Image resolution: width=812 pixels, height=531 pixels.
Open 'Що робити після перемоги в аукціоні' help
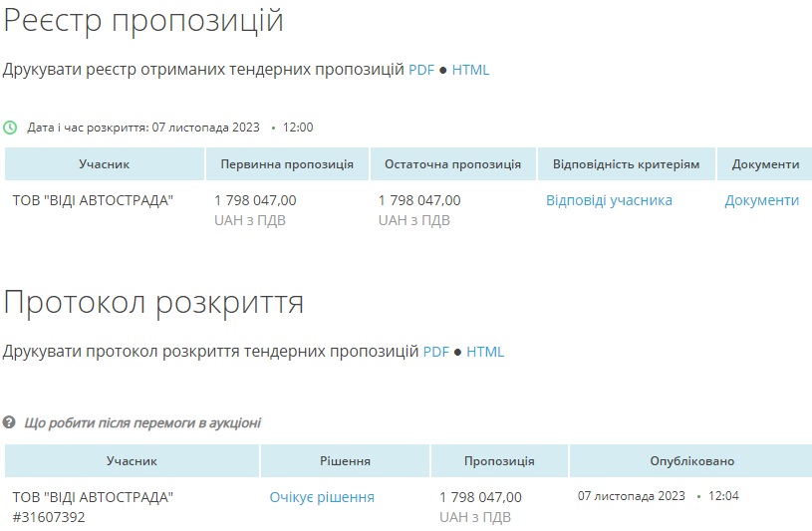click(142, 423)
